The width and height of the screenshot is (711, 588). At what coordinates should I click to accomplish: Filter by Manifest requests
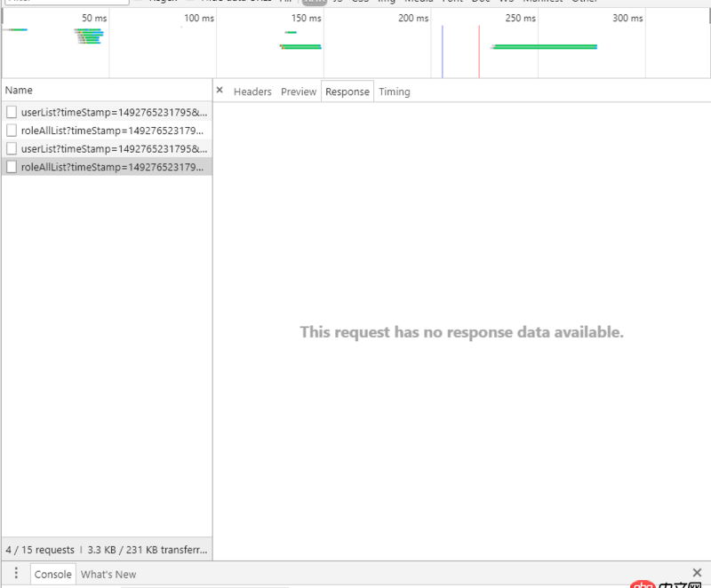point(542,2)
